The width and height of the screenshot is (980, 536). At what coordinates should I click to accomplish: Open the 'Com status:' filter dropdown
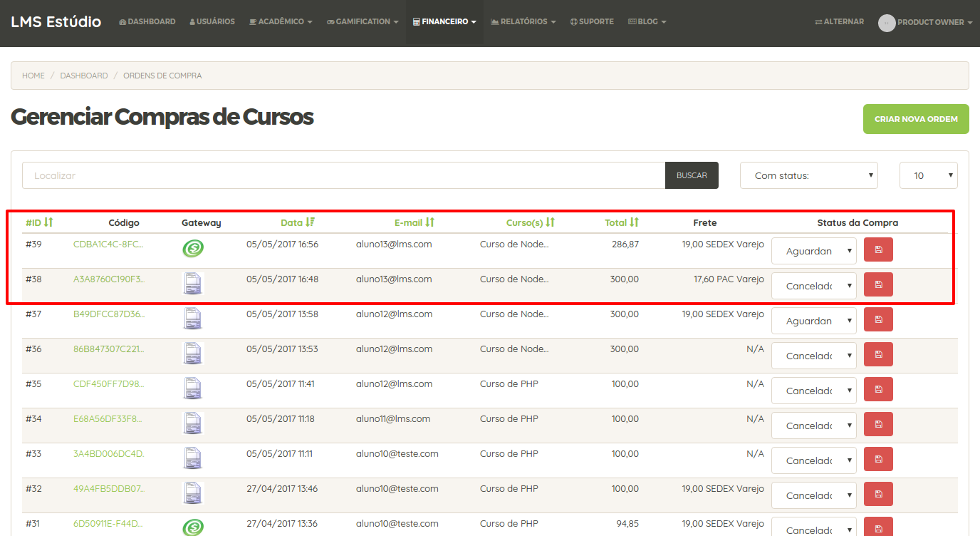[x=808, y=175]
